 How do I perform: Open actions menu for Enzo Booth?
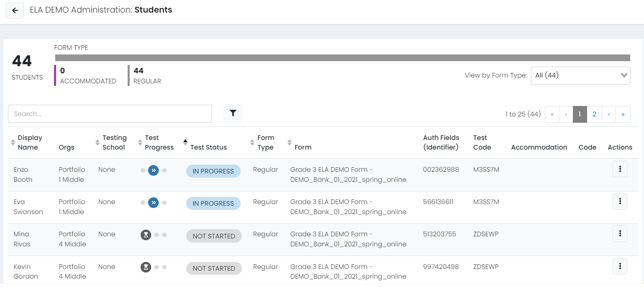pyautogui.click(x=620, y=169)
